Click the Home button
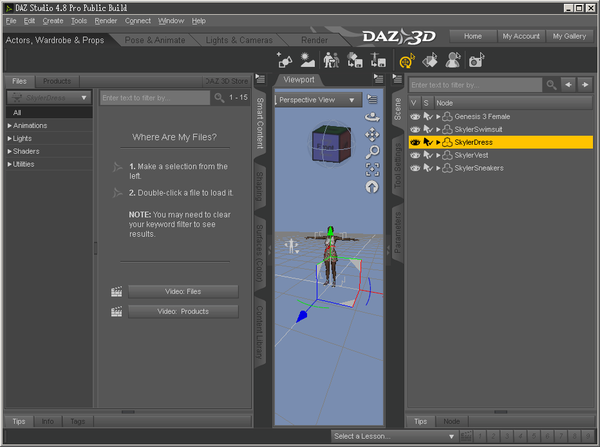Screen dimensions: 600x447 tap(473, 36)
